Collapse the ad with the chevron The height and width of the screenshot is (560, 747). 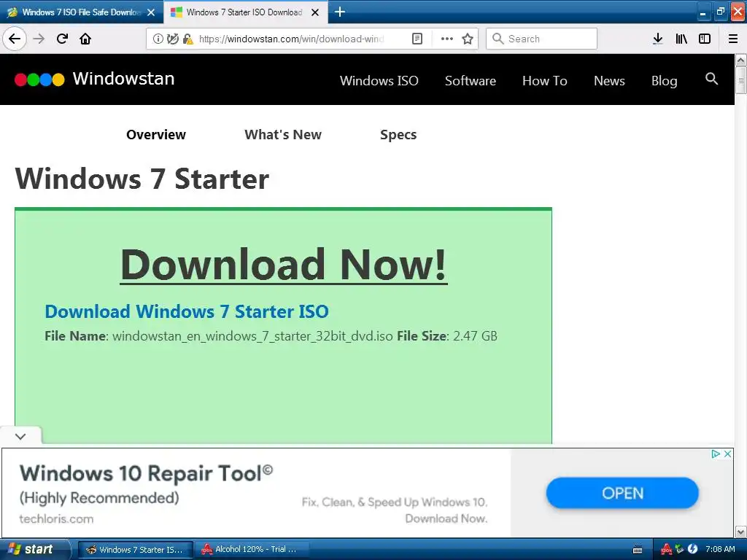[x=20, y=436]
